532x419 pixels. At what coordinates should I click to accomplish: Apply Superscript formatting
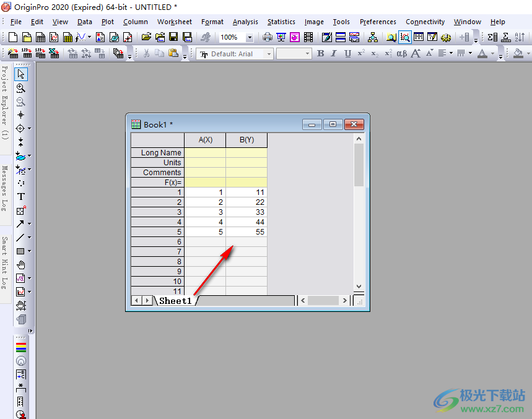[x=361, y=54]
